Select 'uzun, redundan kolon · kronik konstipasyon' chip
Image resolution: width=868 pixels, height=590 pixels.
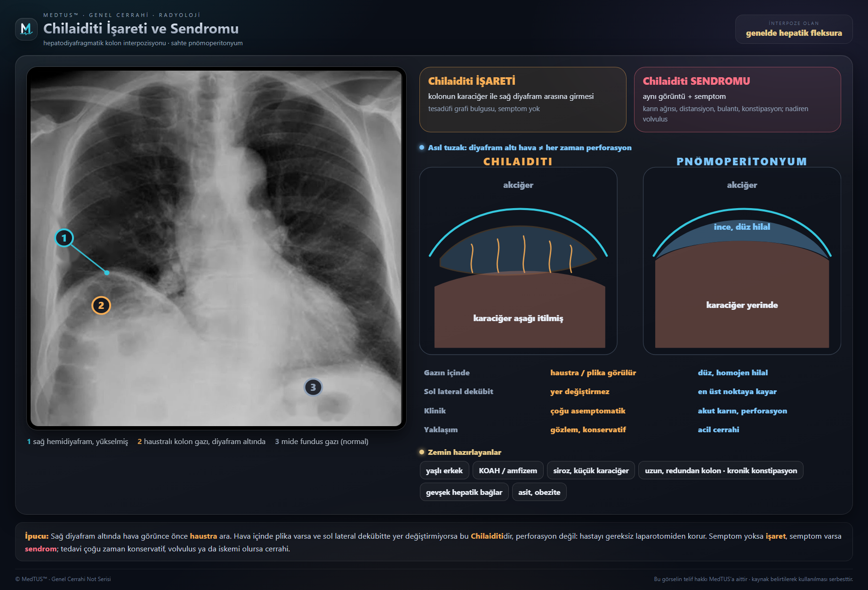tap(721, 470)
